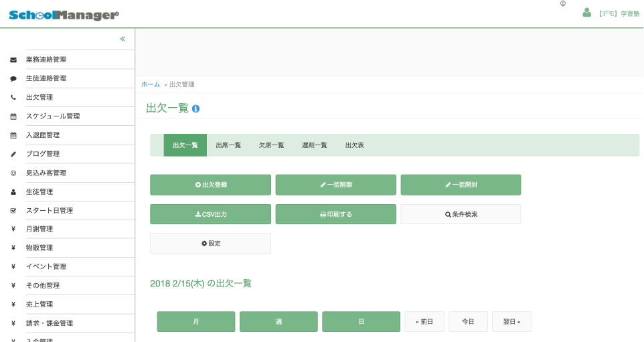Open 生徒管理 in the sidebar
This screenshot has height=342, width=644.
39,191
